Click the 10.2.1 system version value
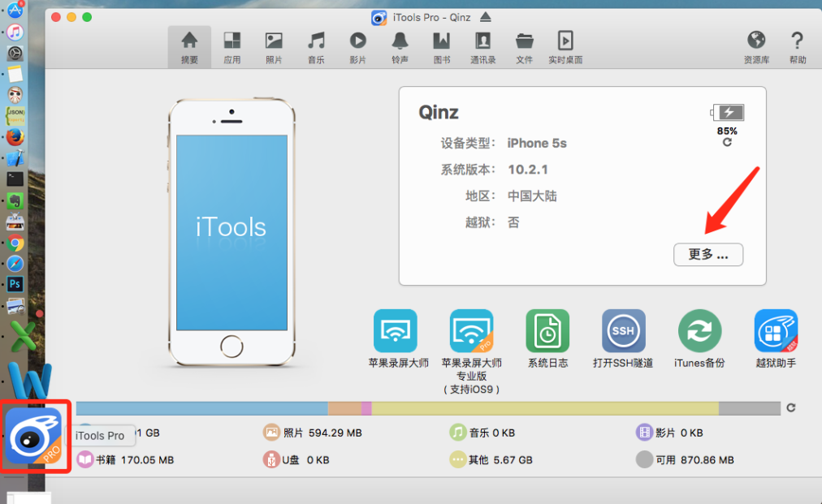Viewport: 822px width, 504px height. [528, 170]
